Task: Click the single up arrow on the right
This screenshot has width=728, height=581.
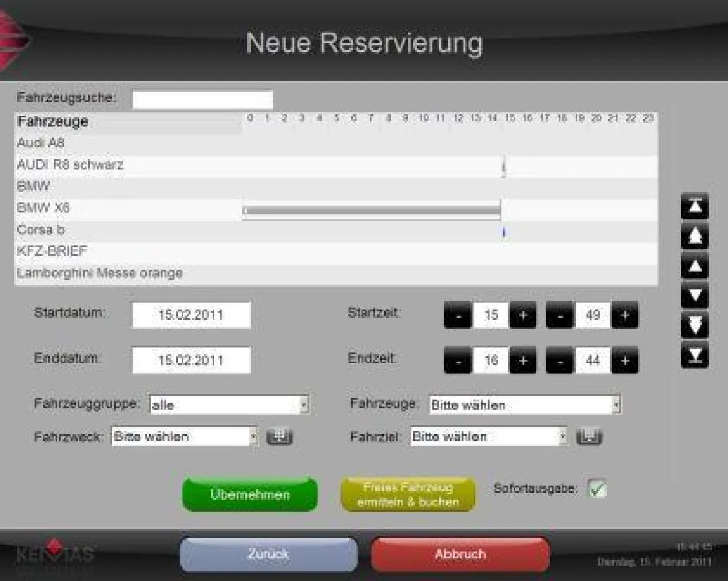Action: coord(694,266)
